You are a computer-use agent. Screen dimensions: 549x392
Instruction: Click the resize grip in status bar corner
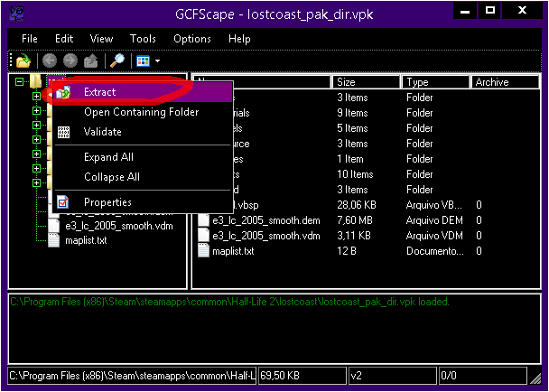[535, 378]
